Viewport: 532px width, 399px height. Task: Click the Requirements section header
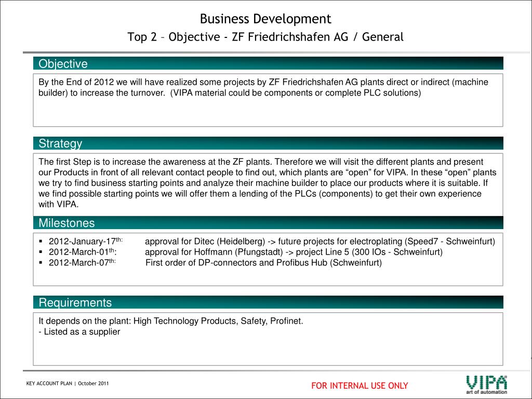click(268, 302)
